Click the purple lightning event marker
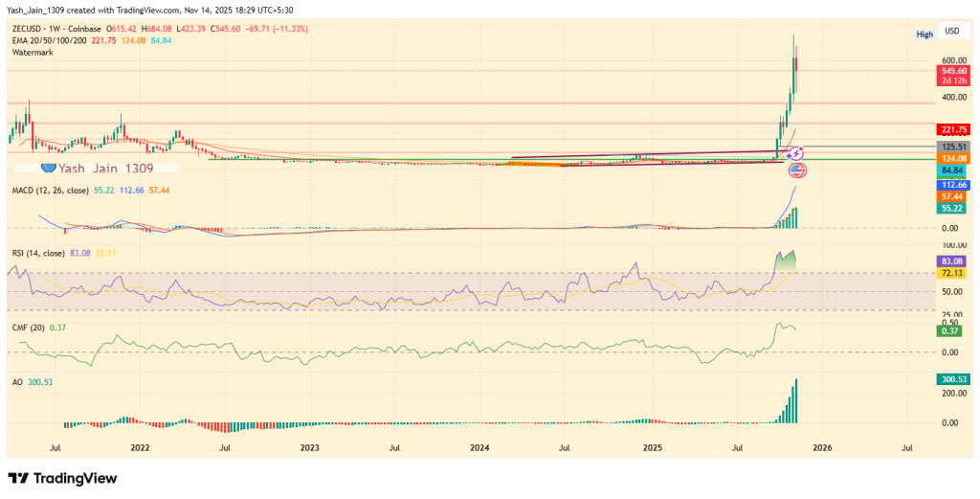Image resolution: width=980 pixels, height=499 pixels. (794, 152)
